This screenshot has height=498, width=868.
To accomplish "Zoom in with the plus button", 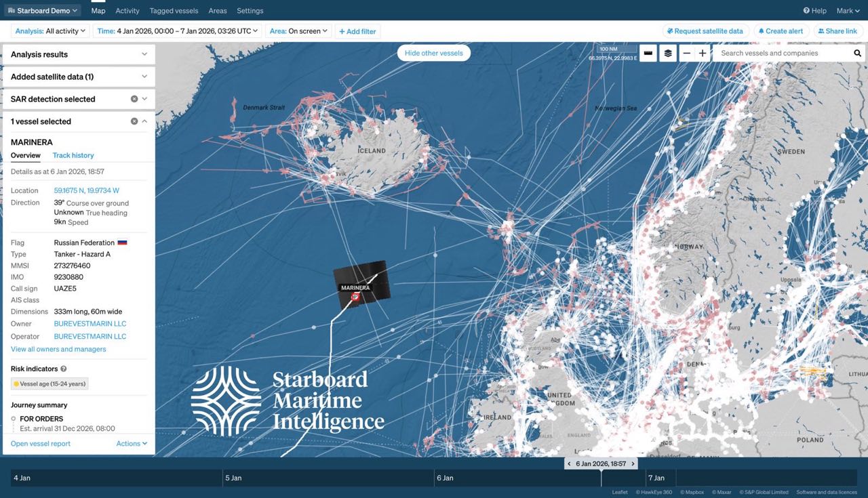I will (703, 54).
